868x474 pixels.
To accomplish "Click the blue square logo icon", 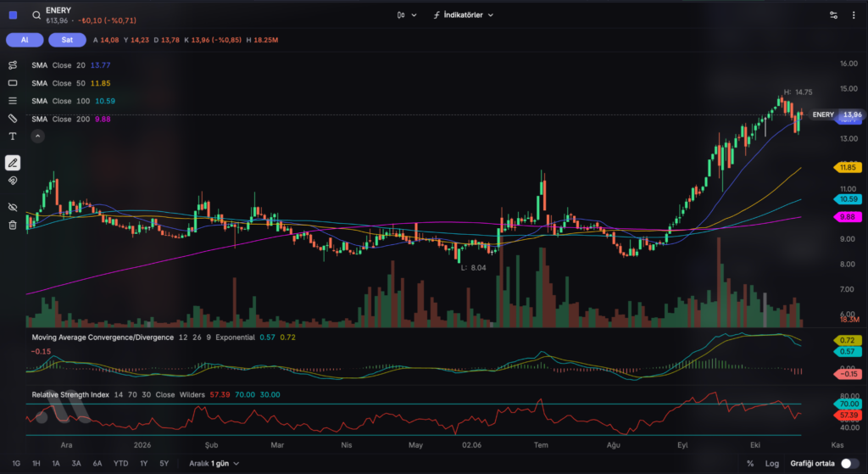I will (14, 15).
